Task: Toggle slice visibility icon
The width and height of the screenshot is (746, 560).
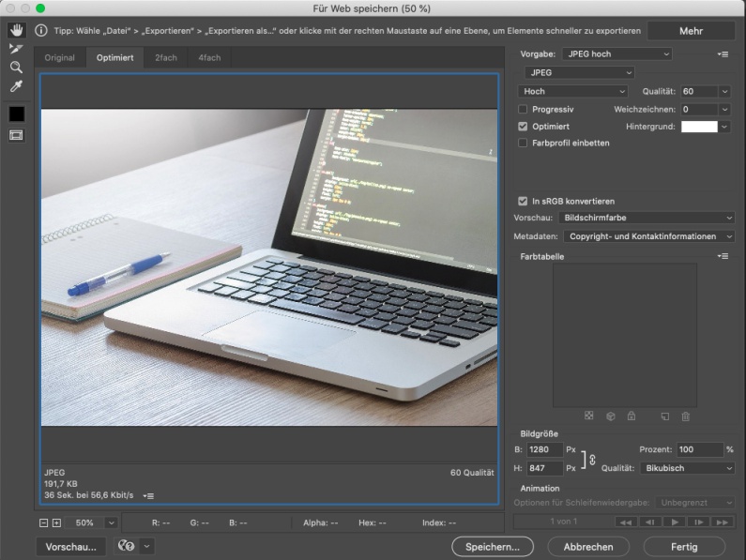Action: click(16, 135)
